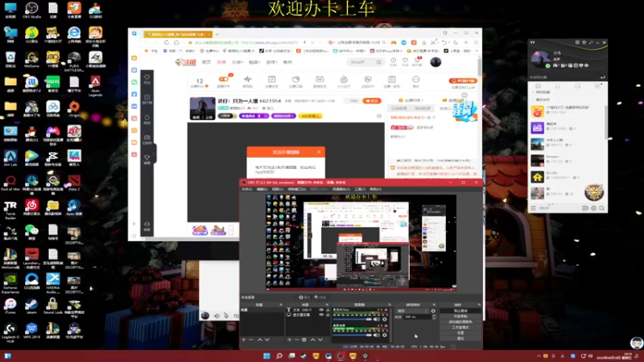Open Douyu followed-streamers heart icon
Viewport: 644px width, 362px height.
point(405,62)
